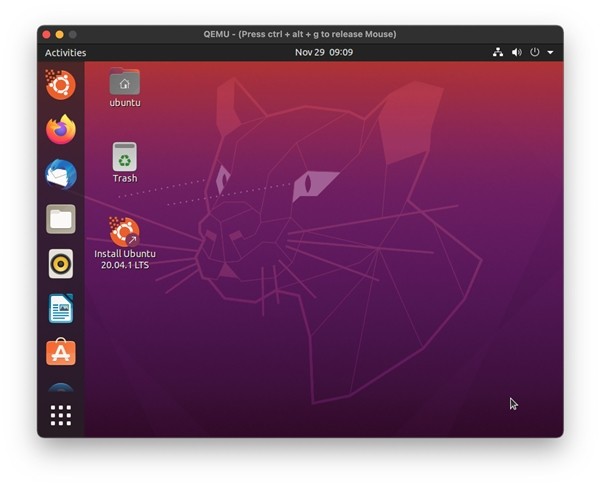Open Thunderbird Mail from the dock
The image size is (600, 486).
pos(61,175)
